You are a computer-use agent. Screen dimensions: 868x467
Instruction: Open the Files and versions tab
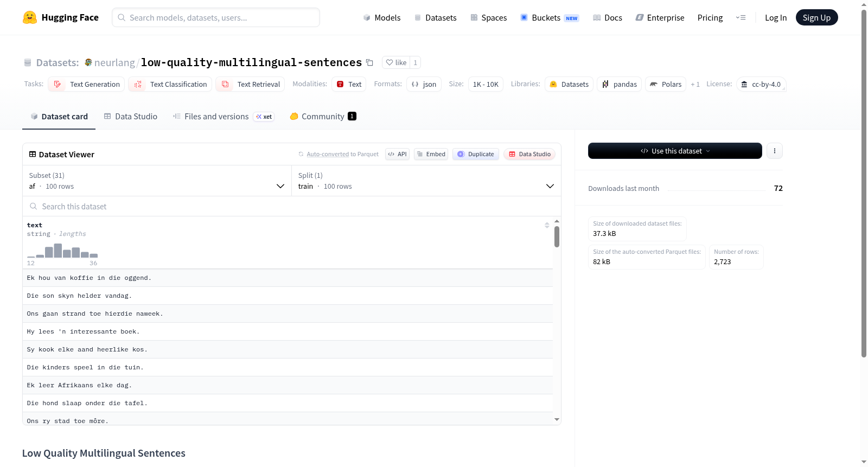223,116
